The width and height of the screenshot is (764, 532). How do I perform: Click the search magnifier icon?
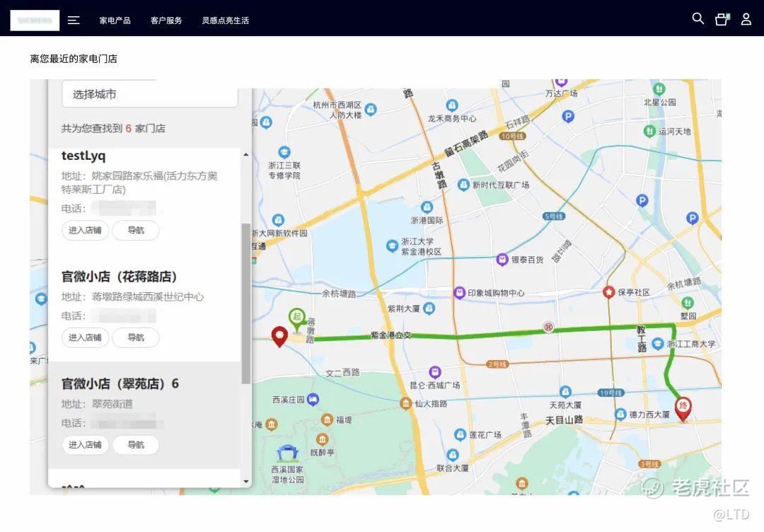698,18
